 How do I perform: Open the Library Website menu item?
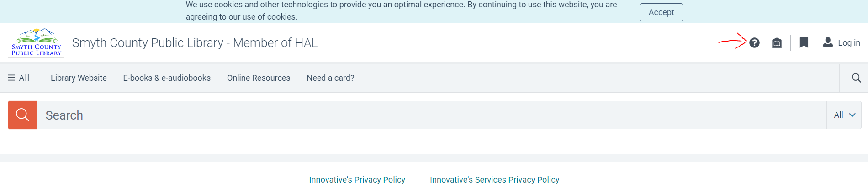(79, 78)
